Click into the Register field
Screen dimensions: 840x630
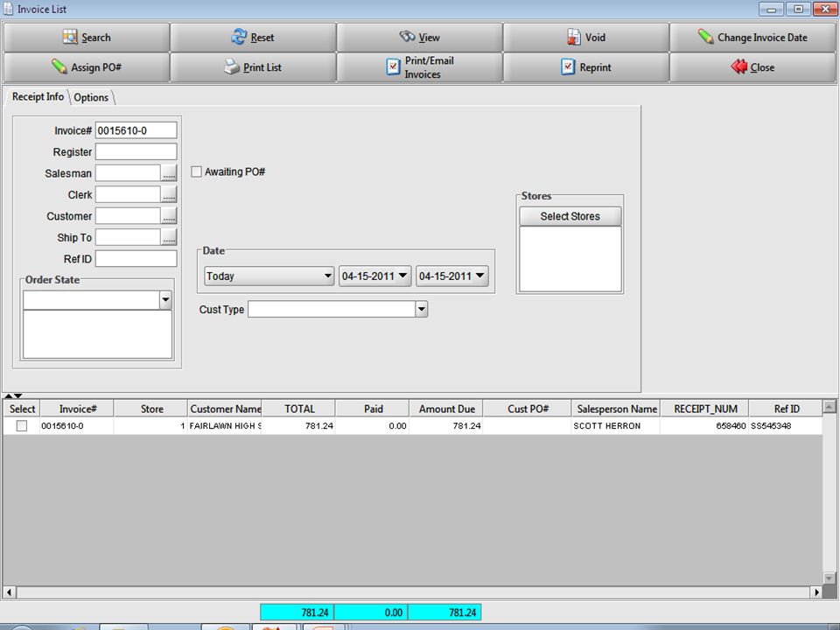click(136, 151)
